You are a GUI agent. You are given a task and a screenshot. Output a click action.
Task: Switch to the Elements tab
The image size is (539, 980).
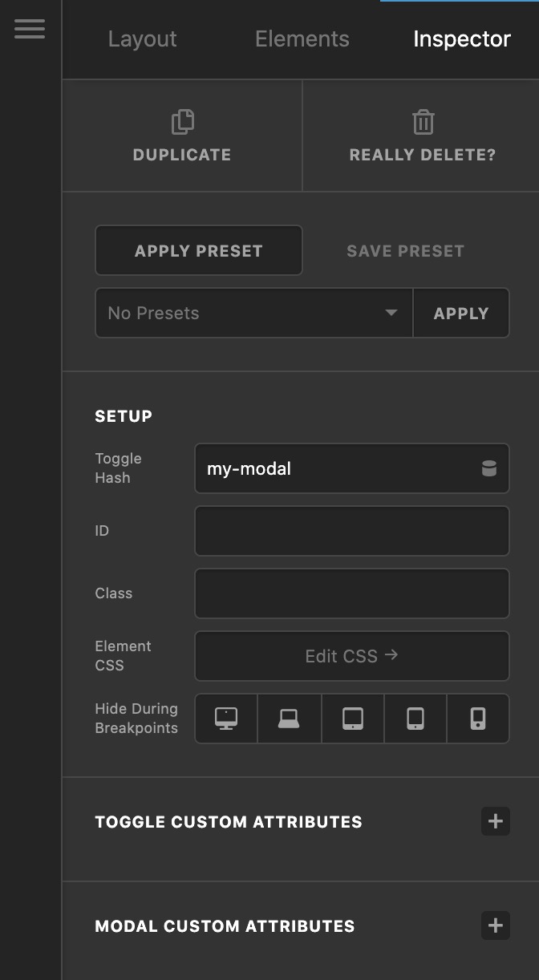(302, 39)
